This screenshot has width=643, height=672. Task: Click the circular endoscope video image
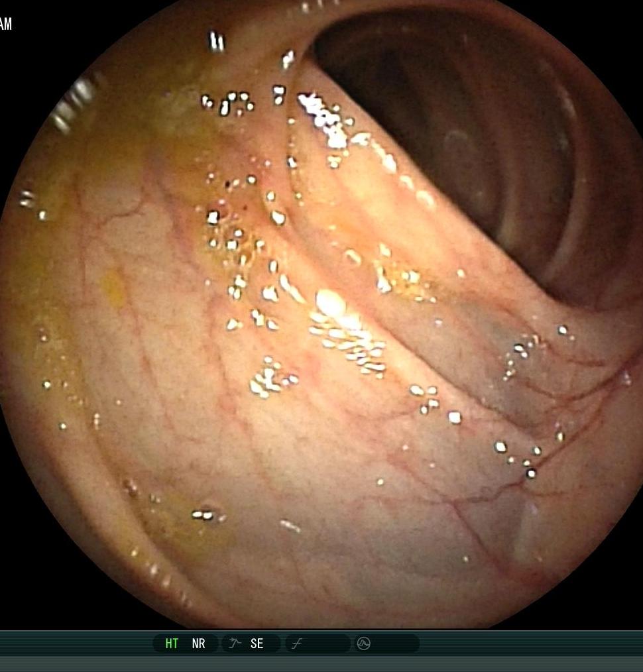tap(321, 314)
